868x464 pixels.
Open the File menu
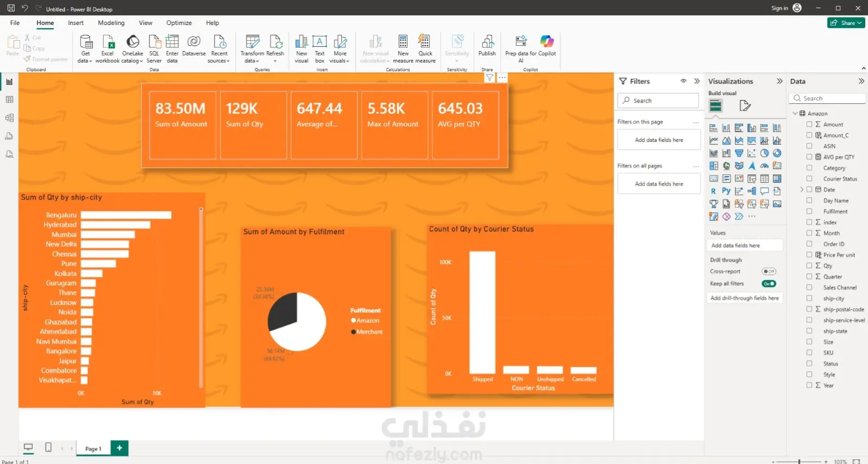pos(15,23)
